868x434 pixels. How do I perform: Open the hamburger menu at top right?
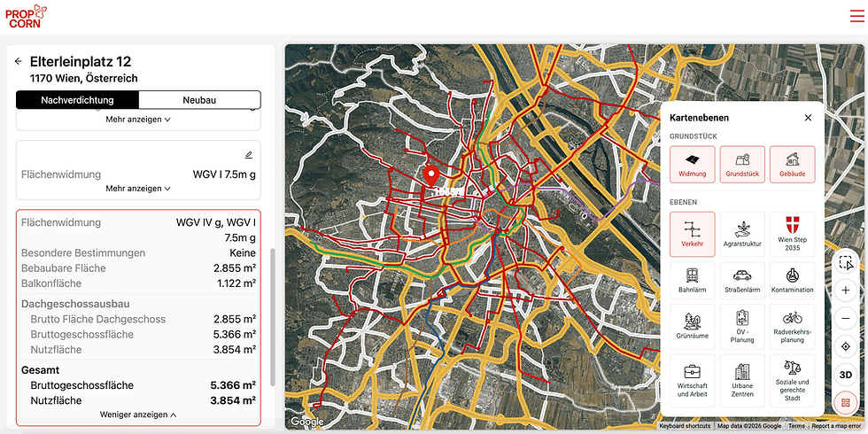coord(857,16)
